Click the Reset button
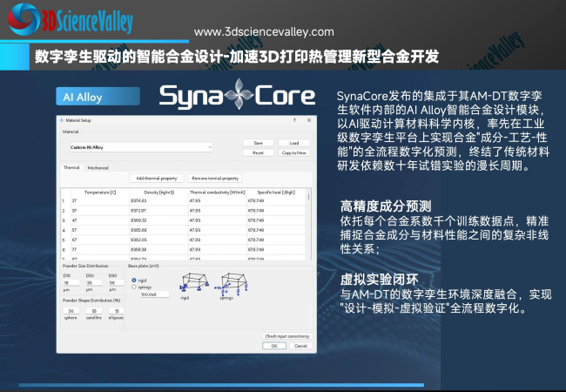 [258, 152]
